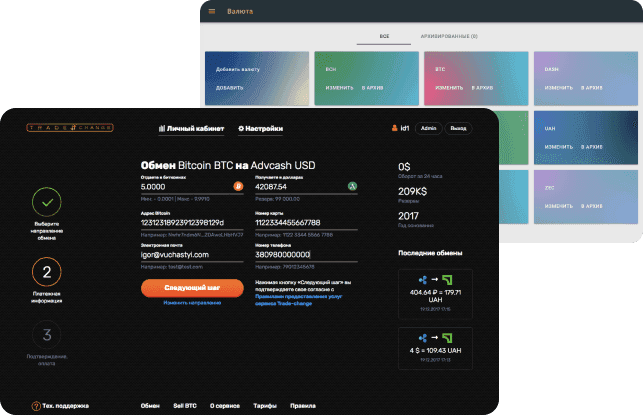
Task: Click В АРХИВ on the ZEC card
Action: tap(592, 206)
